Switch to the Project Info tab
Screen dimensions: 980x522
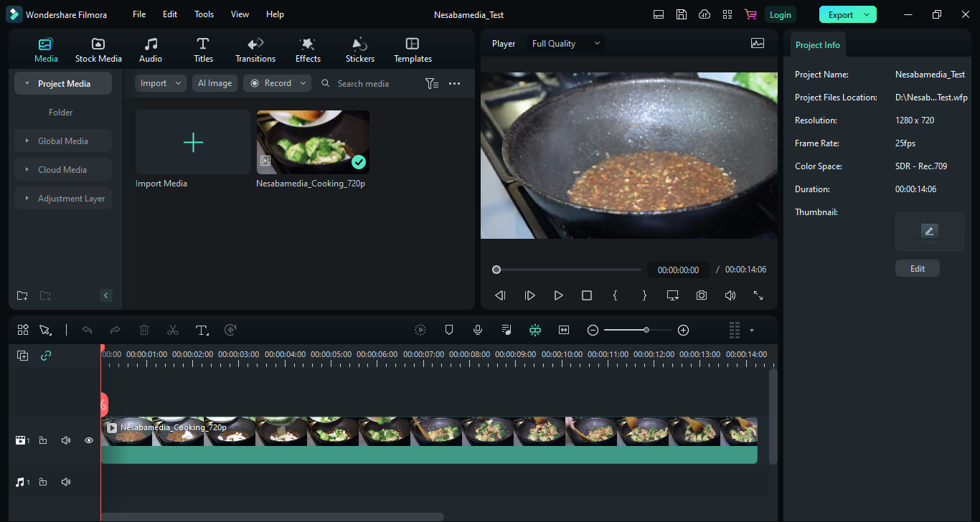[817, 45]
